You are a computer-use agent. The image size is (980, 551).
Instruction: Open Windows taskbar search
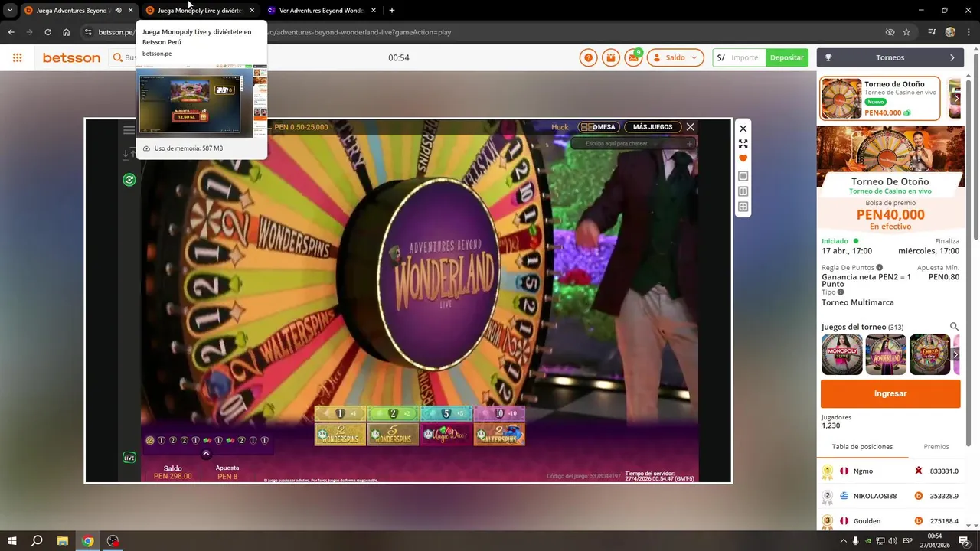pos(37,541)
